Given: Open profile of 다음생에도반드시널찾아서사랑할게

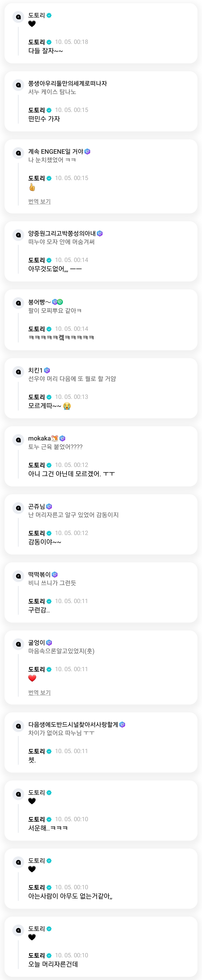Looking at the screenshot, I should pyautogui.click(x=73, y=724).
